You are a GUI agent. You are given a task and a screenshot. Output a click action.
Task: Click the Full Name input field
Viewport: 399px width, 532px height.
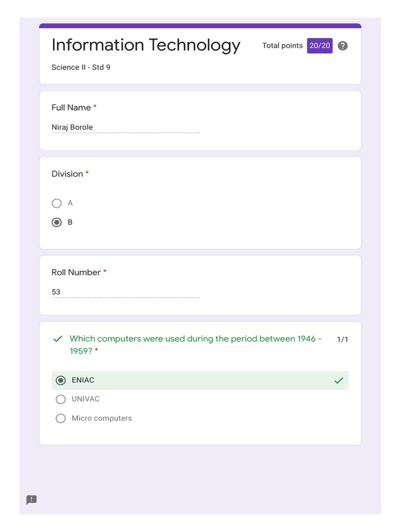125,127
